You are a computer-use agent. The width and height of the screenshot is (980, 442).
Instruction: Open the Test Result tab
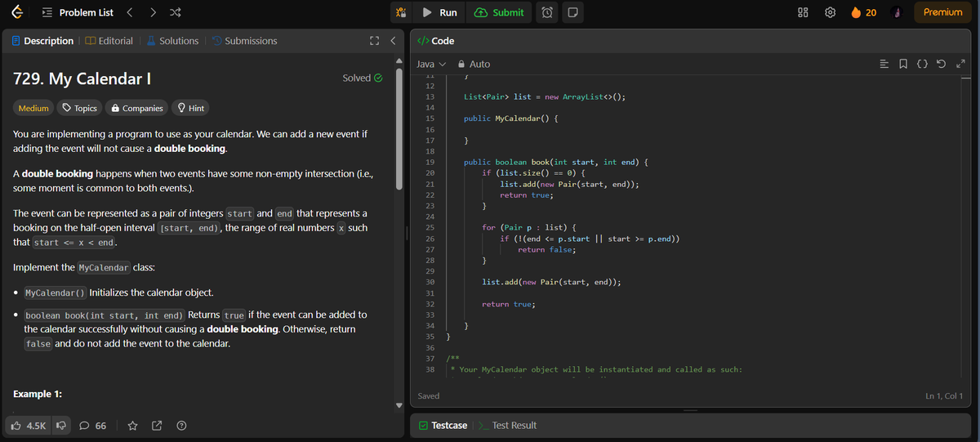[x=507, y=426]
